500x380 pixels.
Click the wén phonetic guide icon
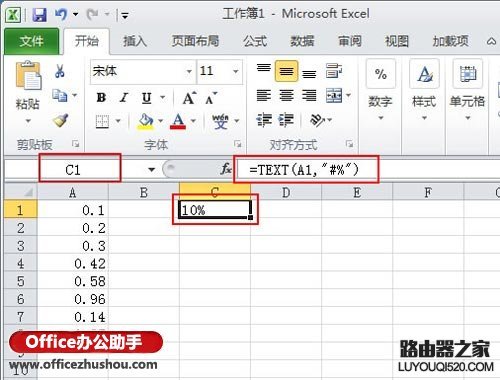(x=220, y=121)
